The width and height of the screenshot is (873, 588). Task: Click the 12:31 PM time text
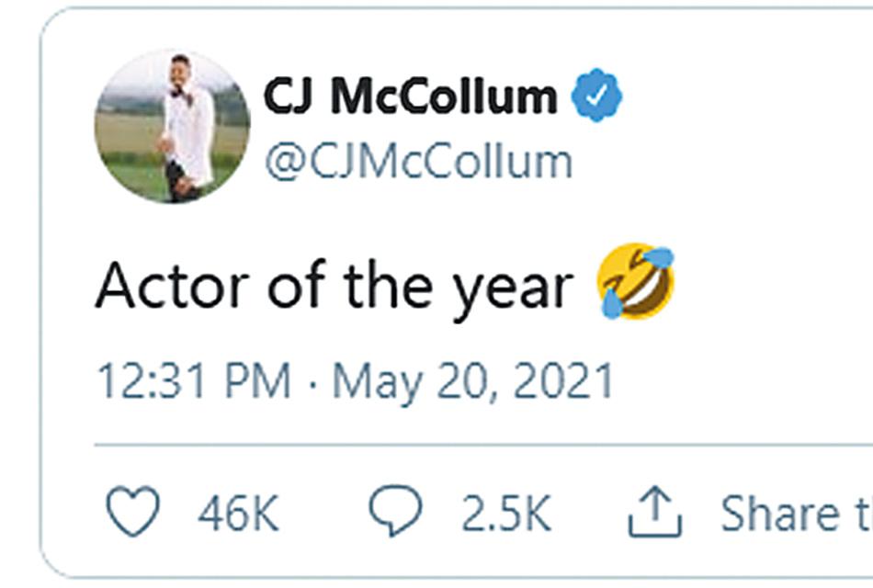[x=194, y=381]
